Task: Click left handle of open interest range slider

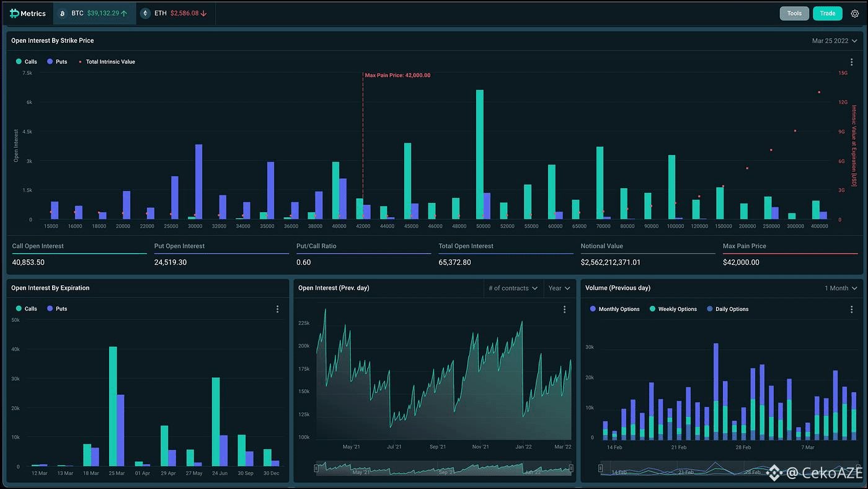Action: tap(316, 469)
